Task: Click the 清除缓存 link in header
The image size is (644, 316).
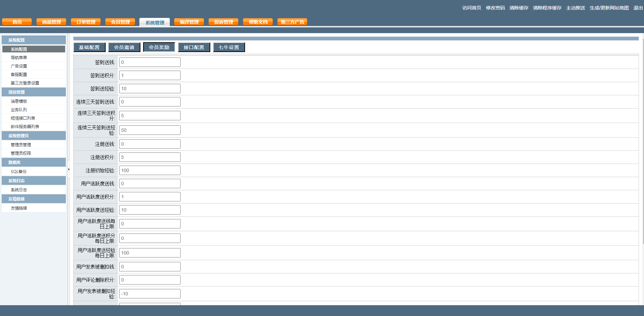Action: click(519, 8)
